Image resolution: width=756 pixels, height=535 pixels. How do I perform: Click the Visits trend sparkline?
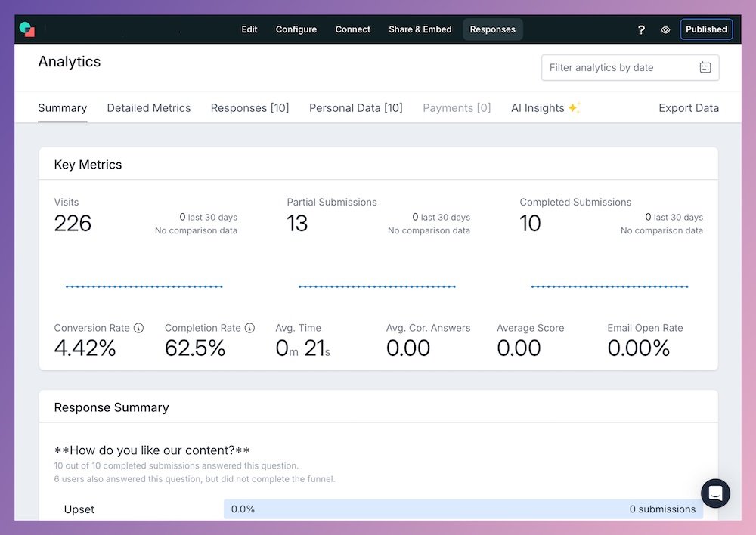(144, 286)
